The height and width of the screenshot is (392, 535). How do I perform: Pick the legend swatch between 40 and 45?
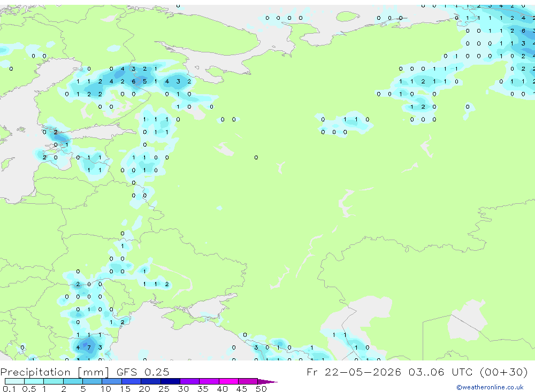(228, 381)
